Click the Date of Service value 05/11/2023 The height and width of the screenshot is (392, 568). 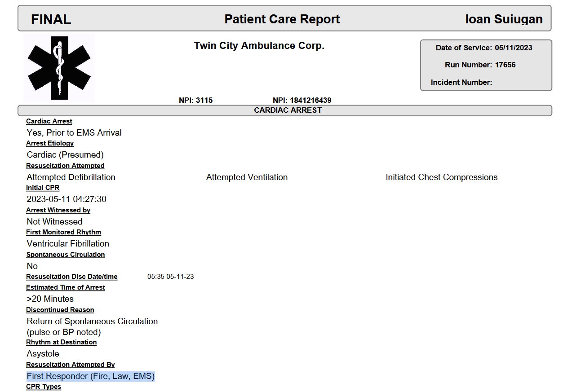click(514, 48)
